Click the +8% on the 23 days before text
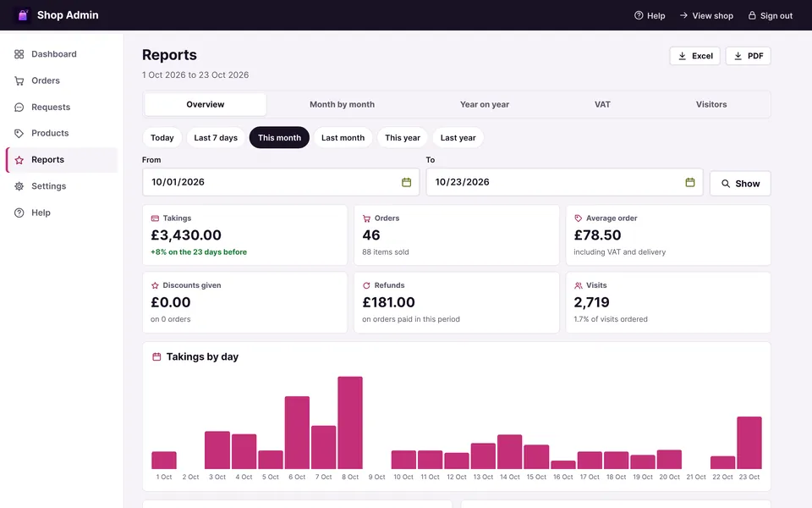Image resolution: width=812 pixels, height=508 pixels. [x=199, y=252]
